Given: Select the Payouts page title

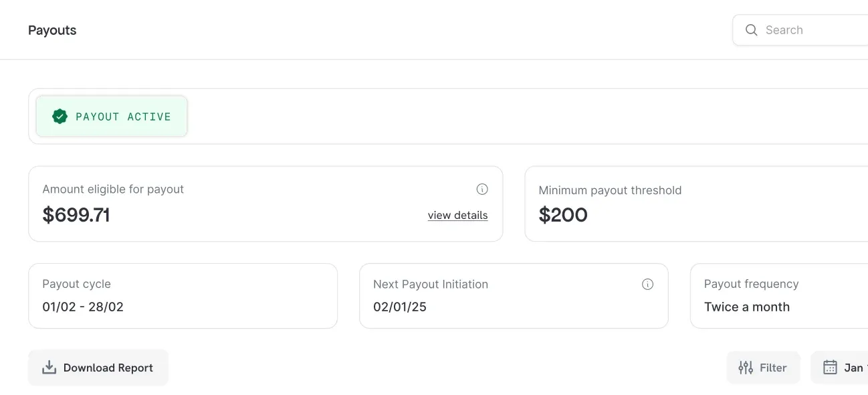Looking at the screenshot, I should coord(51,29).
